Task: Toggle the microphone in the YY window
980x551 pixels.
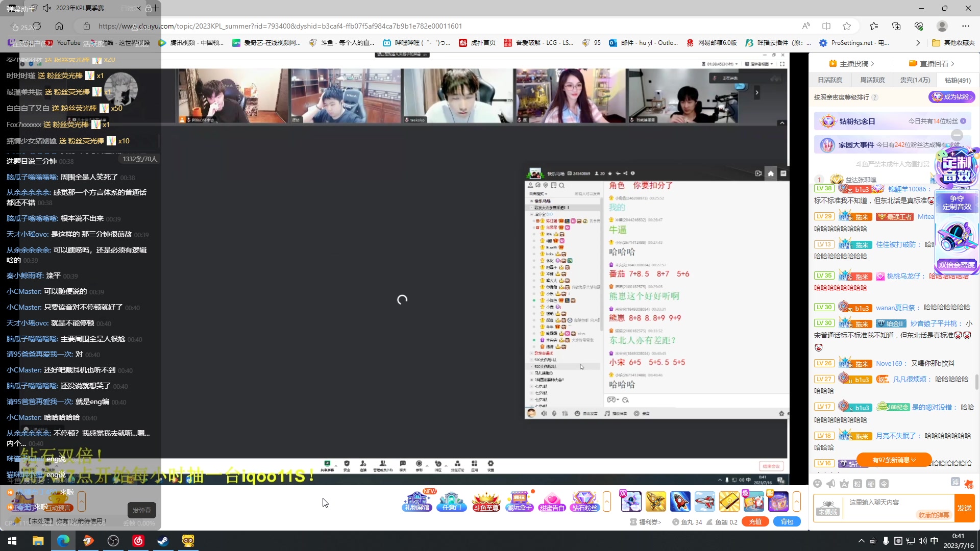Action: (x=554, y=413)
